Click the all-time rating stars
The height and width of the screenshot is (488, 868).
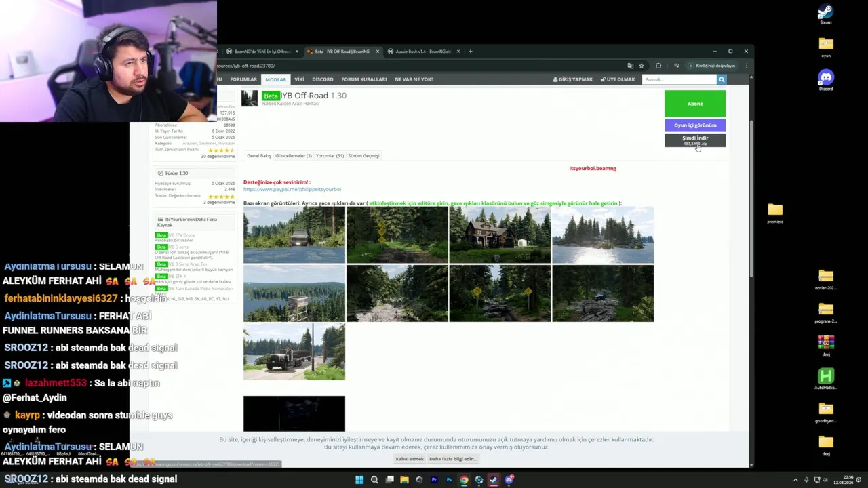pyautogui.click(x=221, y=150)
